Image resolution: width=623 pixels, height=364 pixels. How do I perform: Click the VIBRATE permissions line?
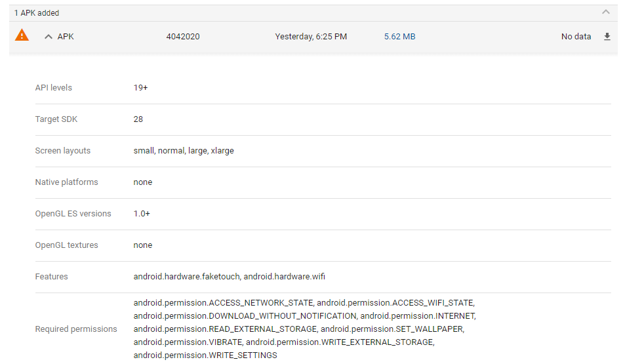(x=284, y=342)
